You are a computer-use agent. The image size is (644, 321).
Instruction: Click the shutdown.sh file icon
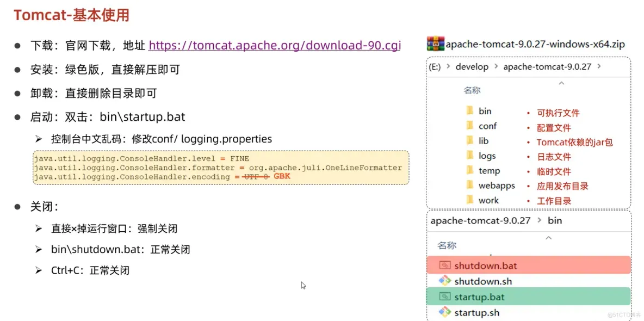pyautogui.click(x=445, y=281)
